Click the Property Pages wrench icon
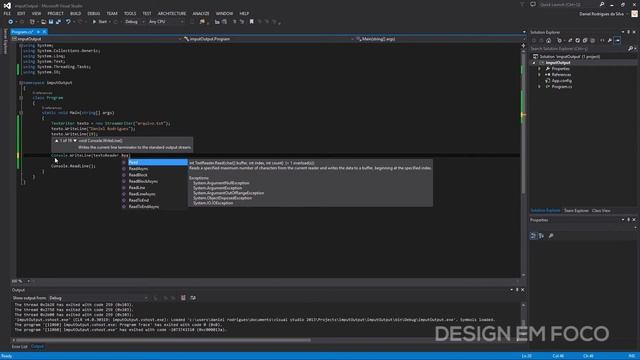Screen dimensions: 640x360 [551, 236]
